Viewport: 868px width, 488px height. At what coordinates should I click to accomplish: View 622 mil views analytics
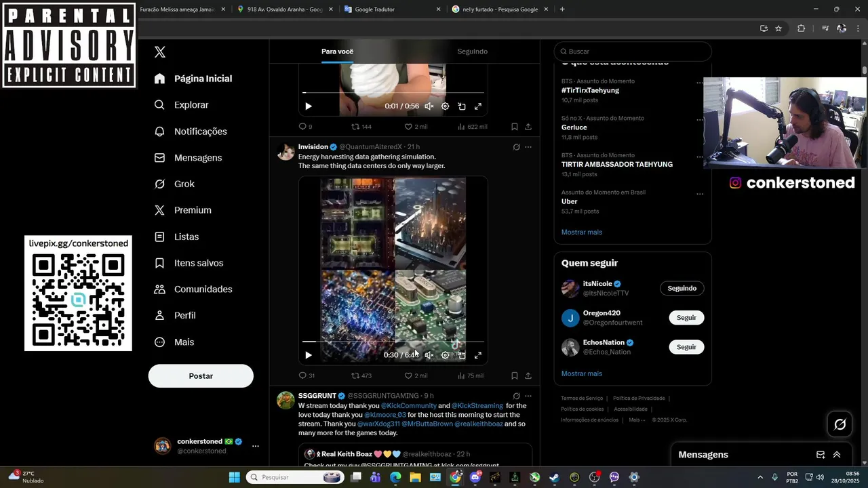click(473, 127)
